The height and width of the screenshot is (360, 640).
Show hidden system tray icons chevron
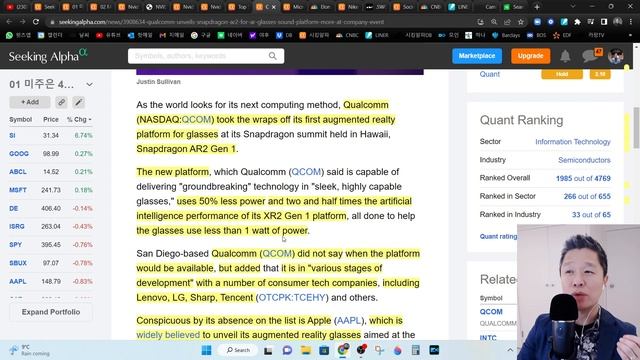[510, 350]
